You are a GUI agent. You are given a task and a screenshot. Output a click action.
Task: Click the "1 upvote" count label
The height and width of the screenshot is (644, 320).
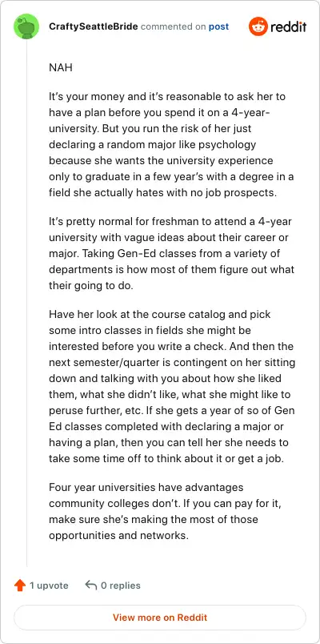click(x=49, y=586)
